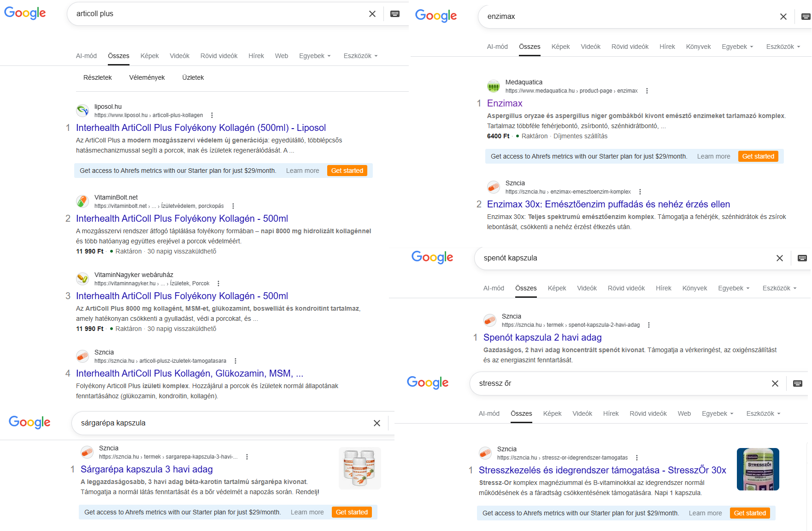Open virtual keyboard in articoll plus search

(395, 14)
